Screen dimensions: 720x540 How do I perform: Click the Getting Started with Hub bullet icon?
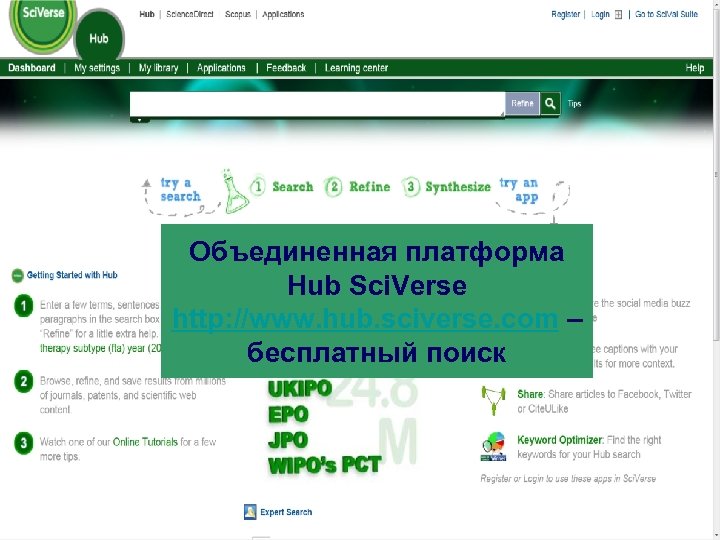coord(17,275)
